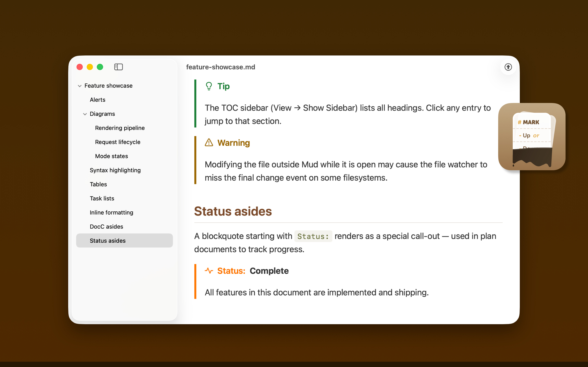Click the Status asides heading in the document
The width and height of the screenshot is (588, 367).
pyautogui.click(x=233, y=211)
